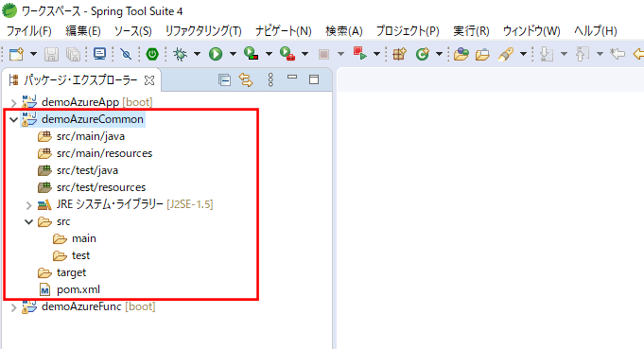Image resolution: width=644 pixels, height=349 pixels.
Task: Click the Coverage run icon
Action: pyautogui.click(x=251, y=54)
